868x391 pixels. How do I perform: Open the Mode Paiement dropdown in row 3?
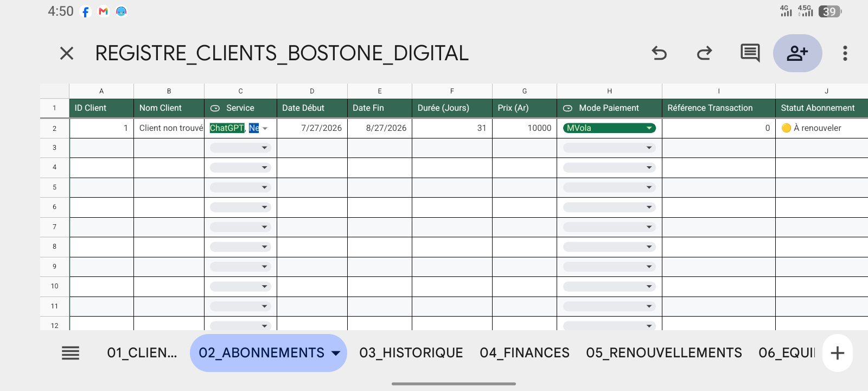click(609, 148)
